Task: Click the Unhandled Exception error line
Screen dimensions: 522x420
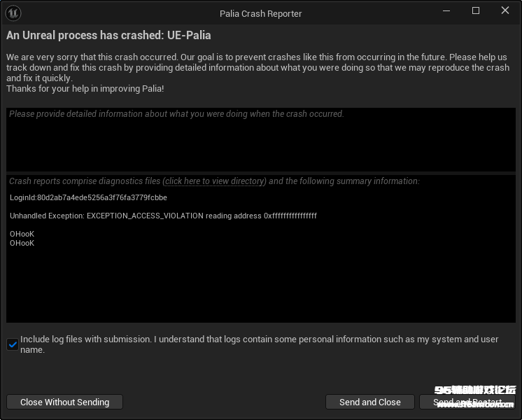Action: (163, 216)
